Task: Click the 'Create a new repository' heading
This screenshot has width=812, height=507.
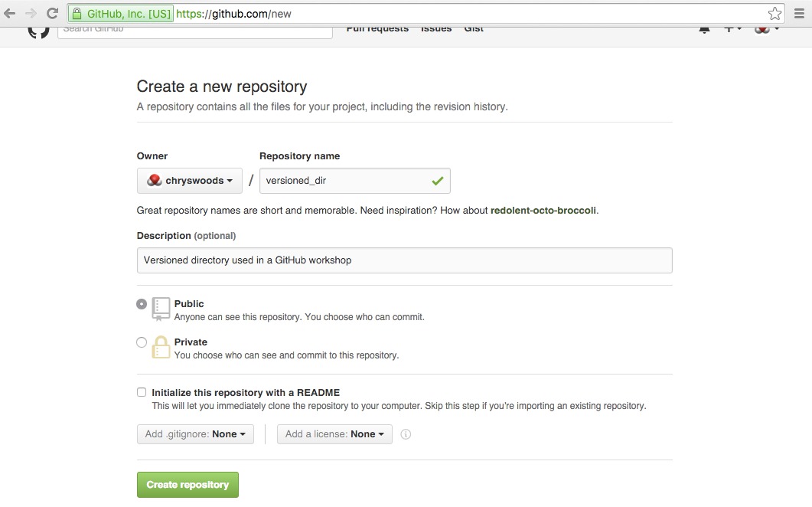Action: [222, 87]
